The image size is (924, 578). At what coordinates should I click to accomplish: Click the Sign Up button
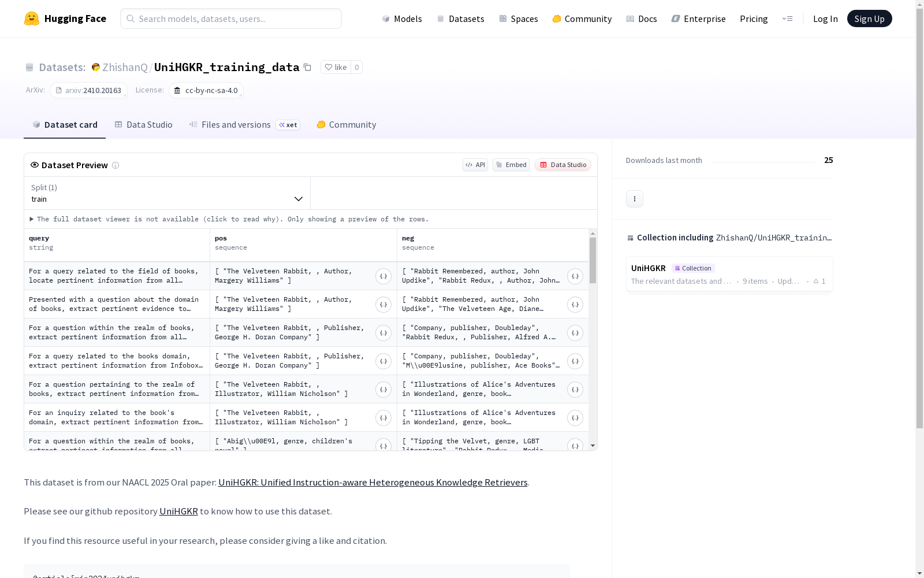(869, 18)
